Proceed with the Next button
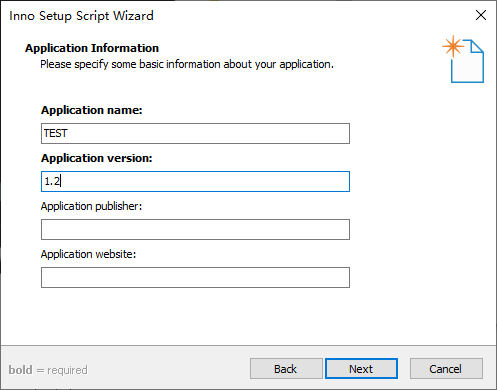Viewport: 497px width, 390px height. 361,369
